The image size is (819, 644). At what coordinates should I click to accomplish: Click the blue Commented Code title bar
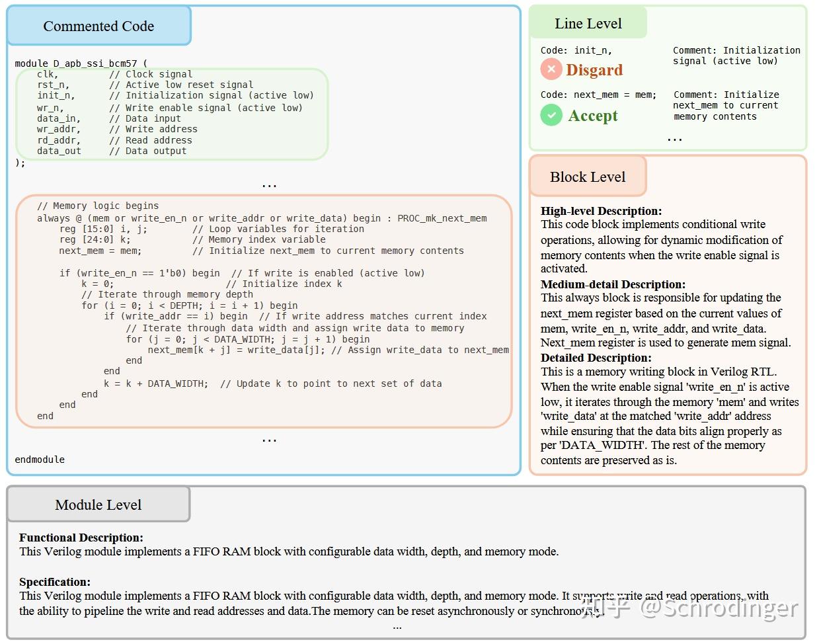(98, 26)
